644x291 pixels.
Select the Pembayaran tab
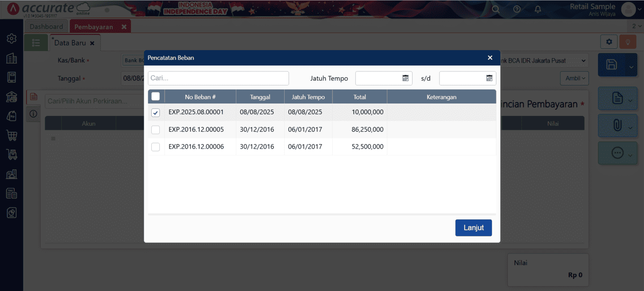94,27
